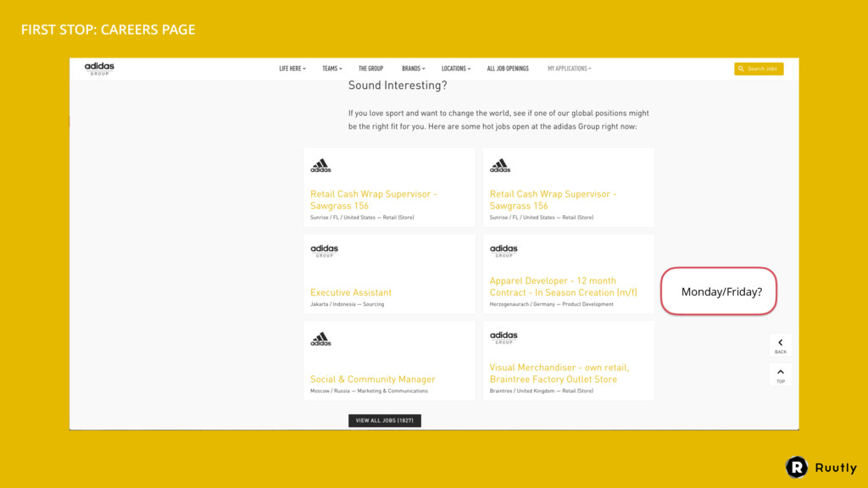Click the Top arrow button
This screenshot has width=868, height=488.
781,375
